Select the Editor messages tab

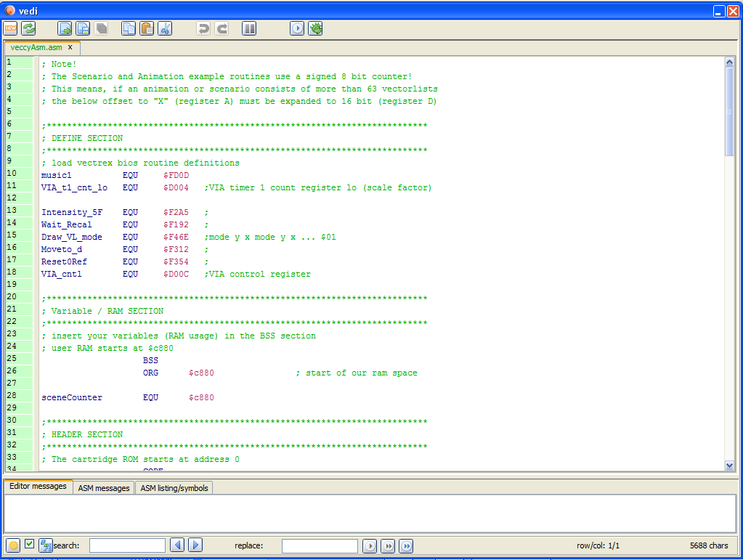click(x=38, y=487)
